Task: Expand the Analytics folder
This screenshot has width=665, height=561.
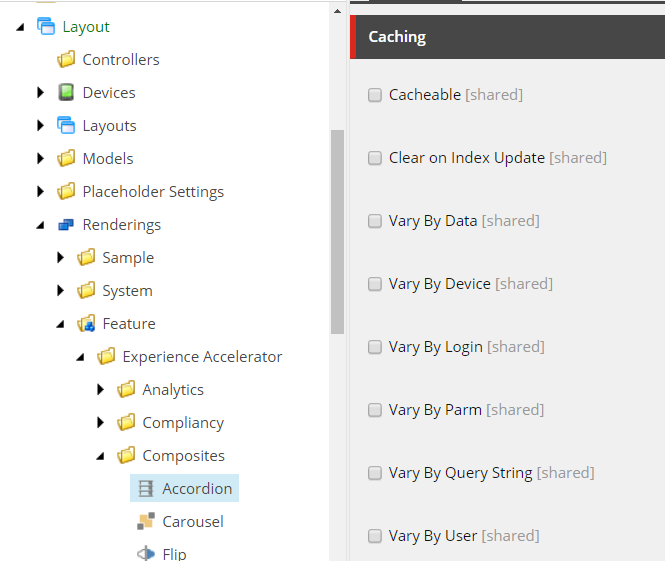Action: point(100,389)
